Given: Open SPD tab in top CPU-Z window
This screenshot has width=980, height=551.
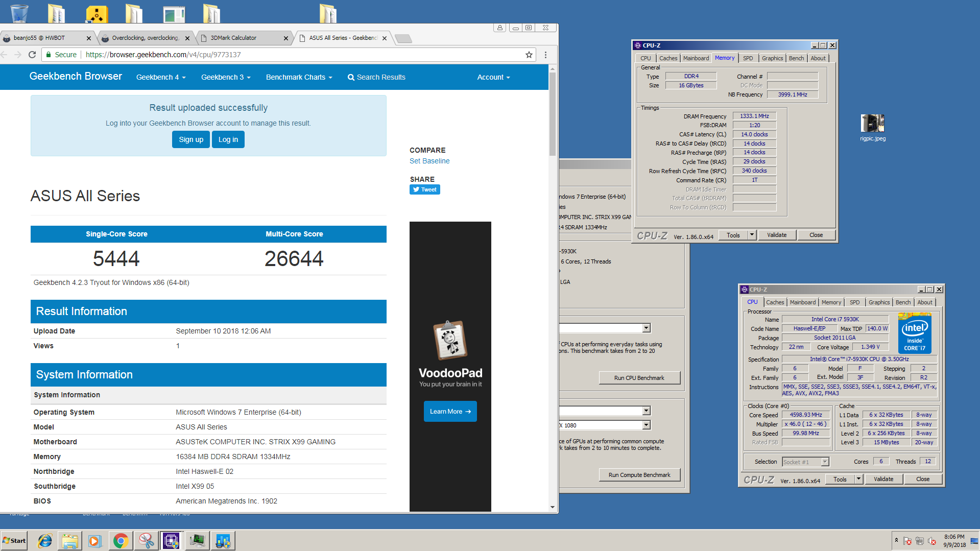Looking at the screenshot, I should point(748,58).
